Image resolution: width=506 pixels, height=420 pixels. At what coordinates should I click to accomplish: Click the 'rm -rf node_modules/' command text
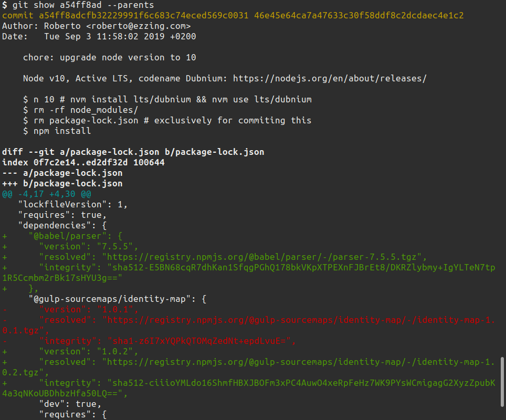[80, 110]
